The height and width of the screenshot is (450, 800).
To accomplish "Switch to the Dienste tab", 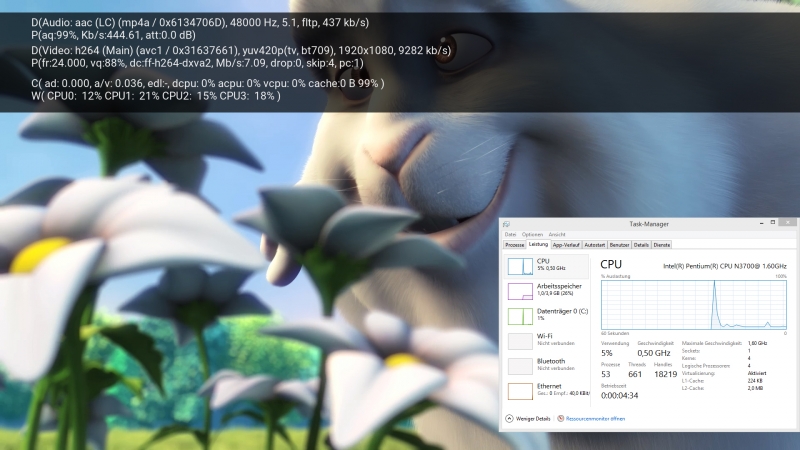I will [x=662, y=245].
